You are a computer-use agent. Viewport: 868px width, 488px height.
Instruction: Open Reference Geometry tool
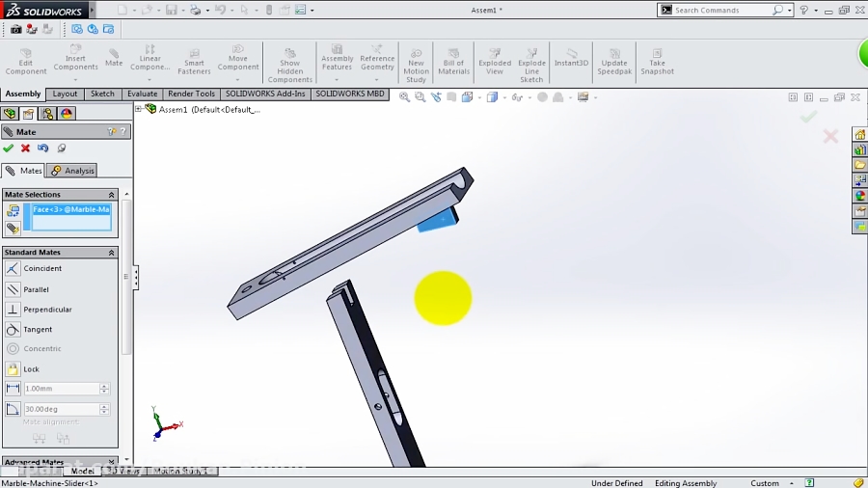click(x=377, y=58)
